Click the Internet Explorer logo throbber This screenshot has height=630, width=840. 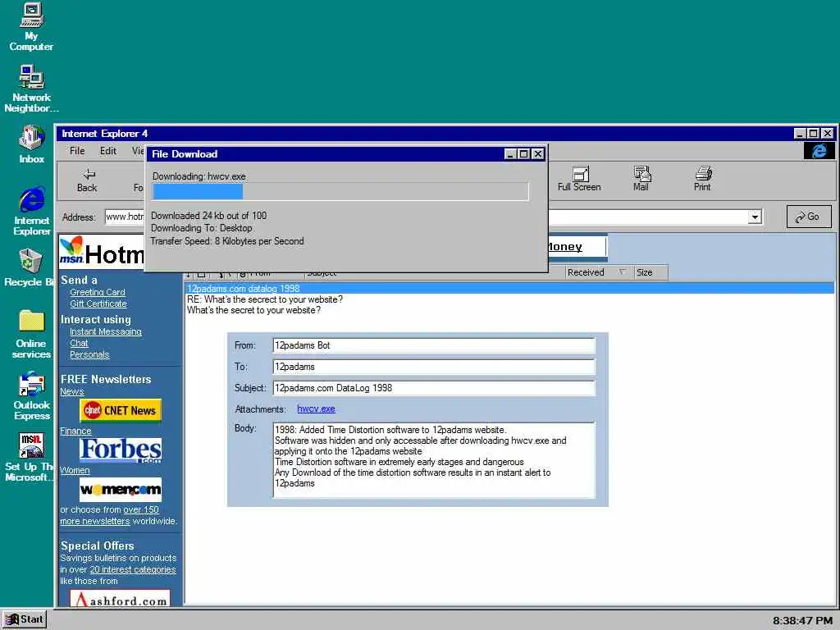(x=818, y=151)
